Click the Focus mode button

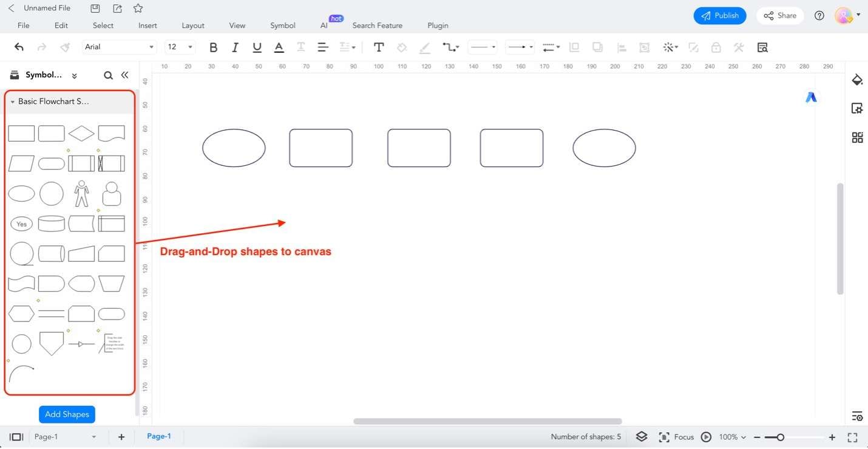pyautogui.click(x=676, y=437)
